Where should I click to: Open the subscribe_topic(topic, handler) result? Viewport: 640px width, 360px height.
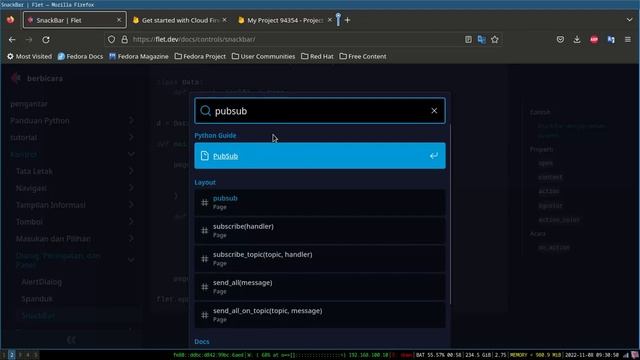click(320, 259)
